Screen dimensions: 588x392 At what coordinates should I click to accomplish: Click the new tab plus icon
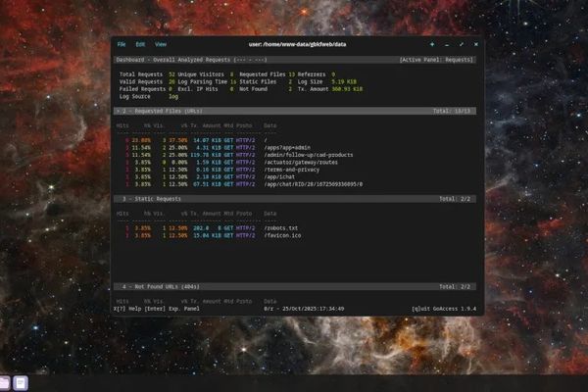point(432,44)
